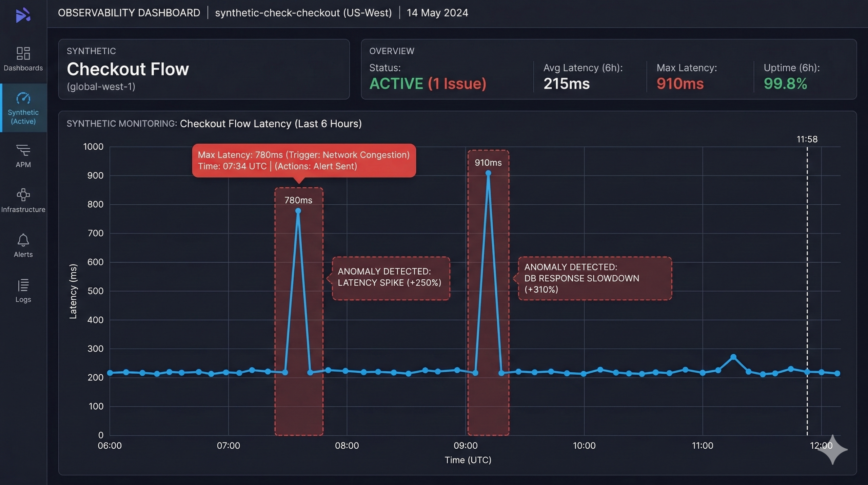Image resolution: width=868 pixels, height=485 pixels.
Task: Click the red Max Latency tooltip
Action: (x=304, y=161)
